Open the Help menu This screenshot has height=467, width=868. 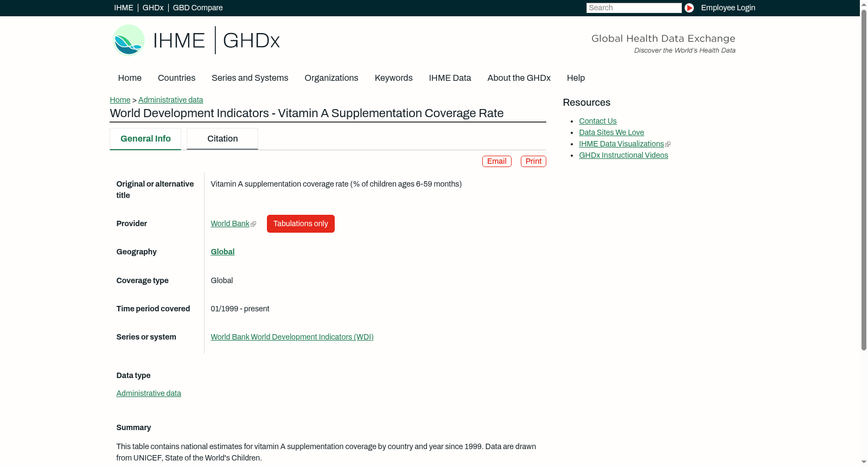(576, 78)
